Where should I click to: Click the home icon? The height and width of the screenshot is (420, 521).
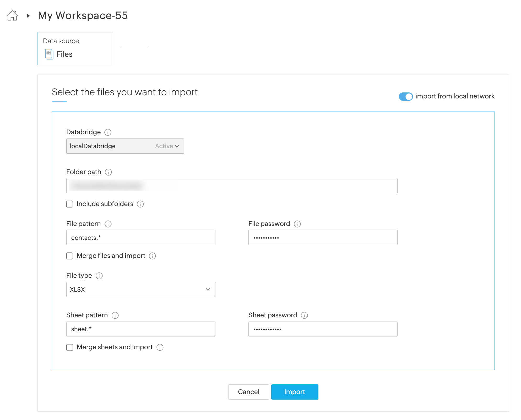tap(12, 16)
